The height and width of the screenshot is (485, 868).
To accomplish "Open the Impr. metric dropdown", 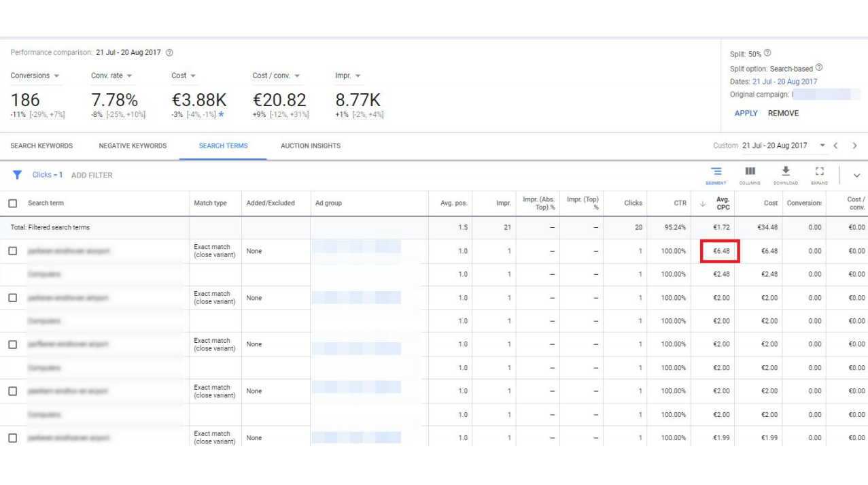I will click(348, 76).
